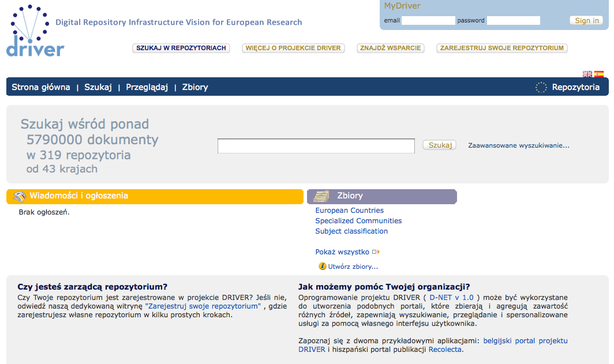
Task: Go to Strona główna in navigation bar
Action: tap(41, 87)
